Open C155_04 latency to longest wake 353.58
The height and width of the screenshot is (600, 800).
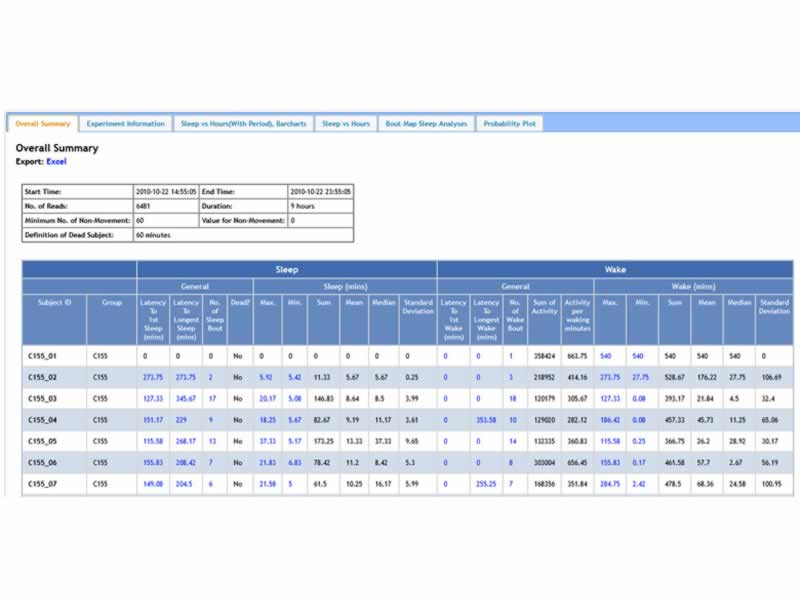pyautogui.click(x=486, y=420)
